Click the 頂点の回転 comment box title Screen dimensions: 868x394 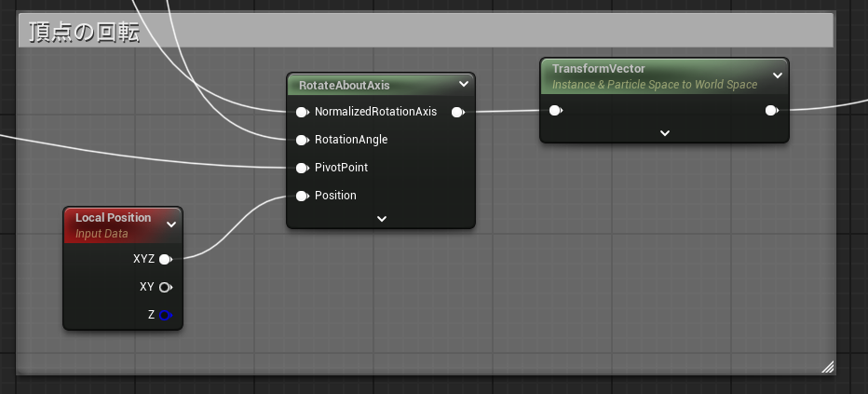pos(84,33)
